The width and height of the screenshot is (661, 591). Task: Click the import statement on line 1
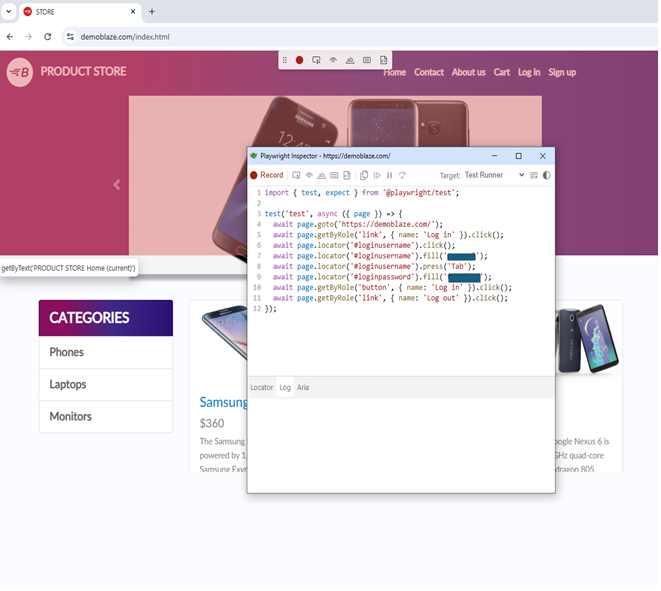[362, 193]
